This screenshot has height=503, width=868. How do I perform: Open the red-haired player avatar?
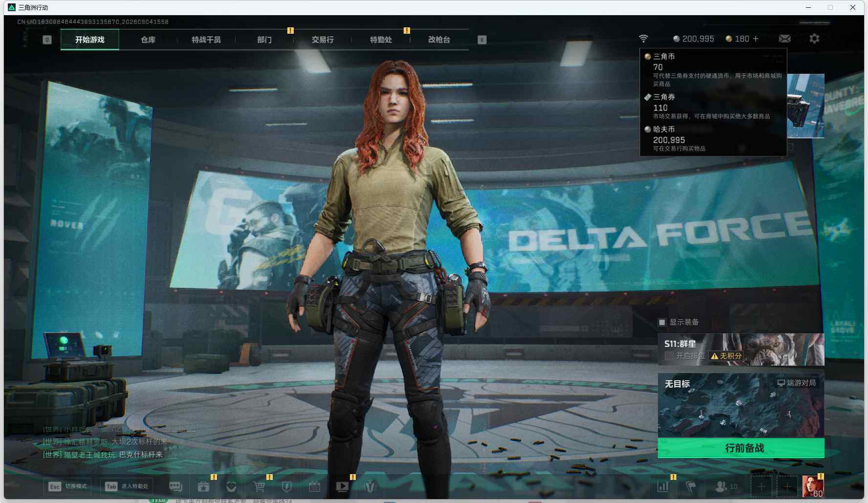click(813, 487)
